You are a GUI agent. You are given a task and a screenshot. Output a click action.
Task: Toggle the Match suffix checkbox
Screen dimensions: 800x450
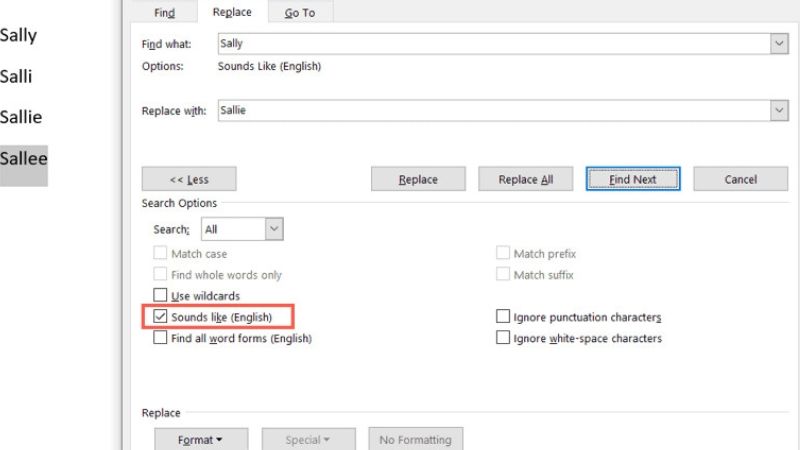503,274
